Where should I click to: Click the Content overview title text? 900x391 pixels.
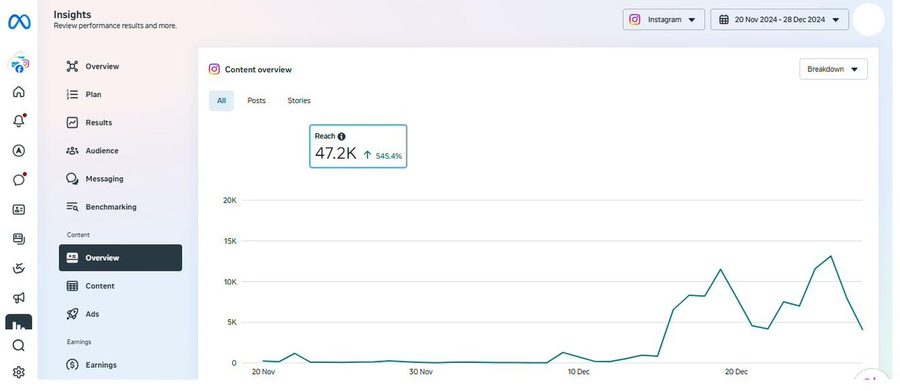(x=258, y=69)
